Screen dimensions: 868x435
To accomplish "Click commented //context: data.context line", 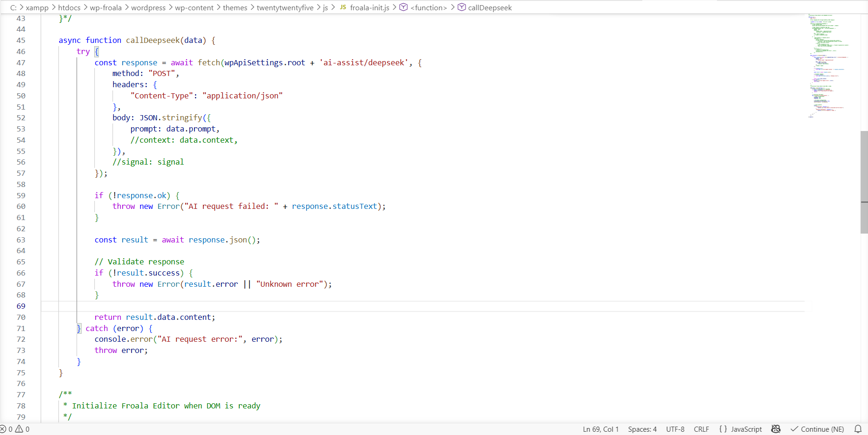I will coord(184,140).
